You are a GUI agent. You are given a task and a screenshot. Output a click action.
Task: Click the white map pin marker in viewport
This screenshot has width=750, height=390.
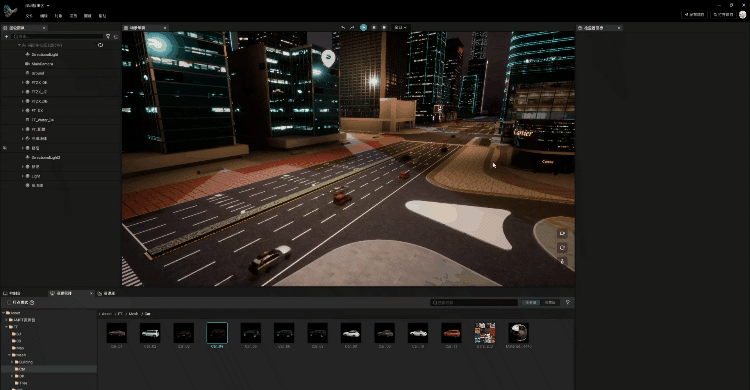(328, 58)
